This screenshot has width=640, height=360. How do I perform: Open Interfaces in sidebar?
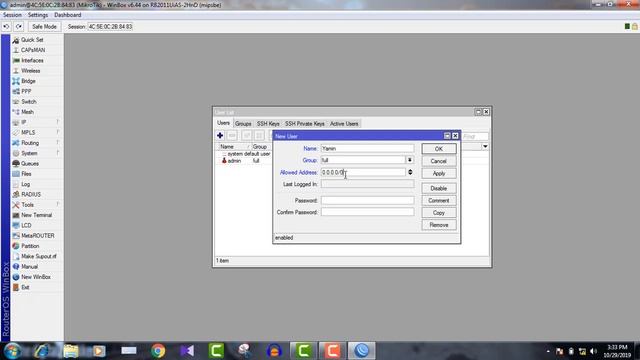(x=32, y=60)
